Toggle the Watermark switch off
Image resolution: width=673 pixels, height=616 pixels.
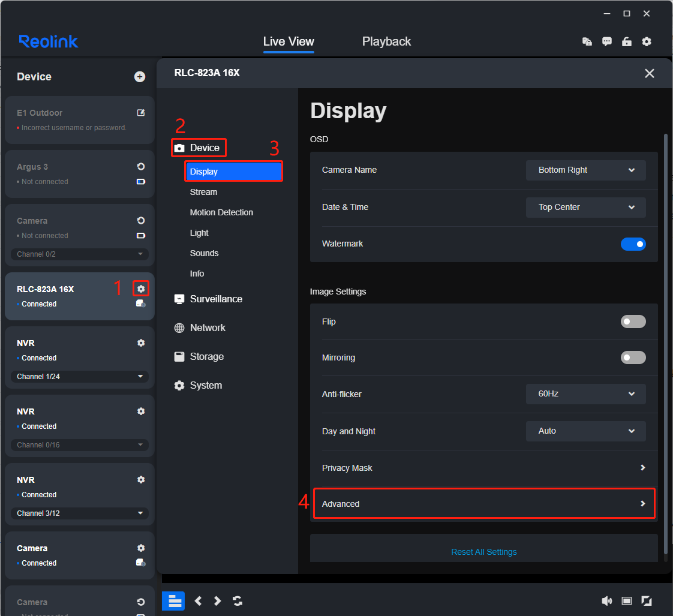(x=633, y=244)
